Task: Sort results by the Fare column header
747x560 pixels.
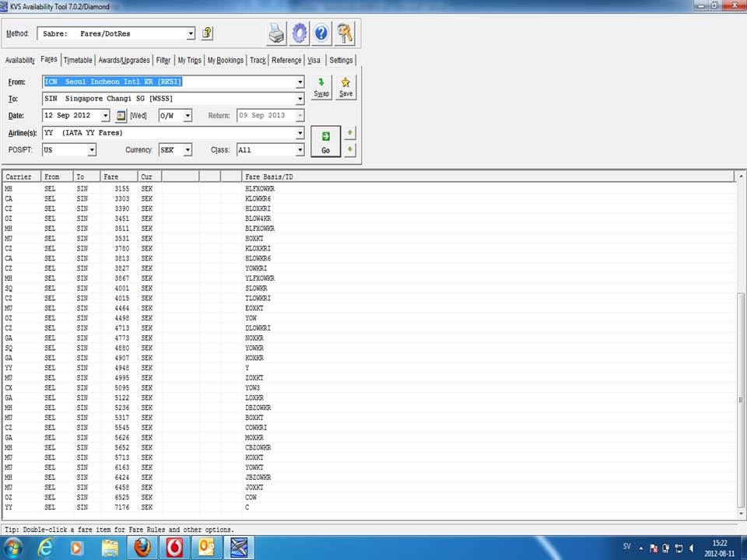Action: (x=119, y=177)
